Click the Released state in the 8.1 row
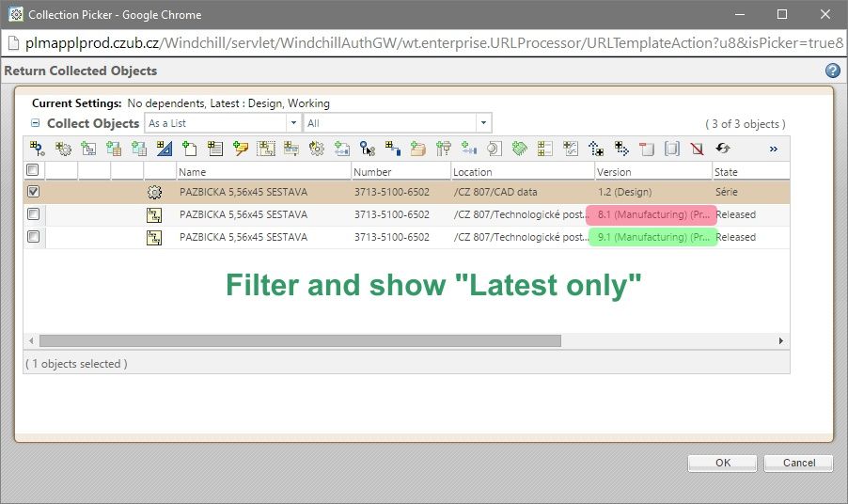848x504 pixels. tap(735, 214)
